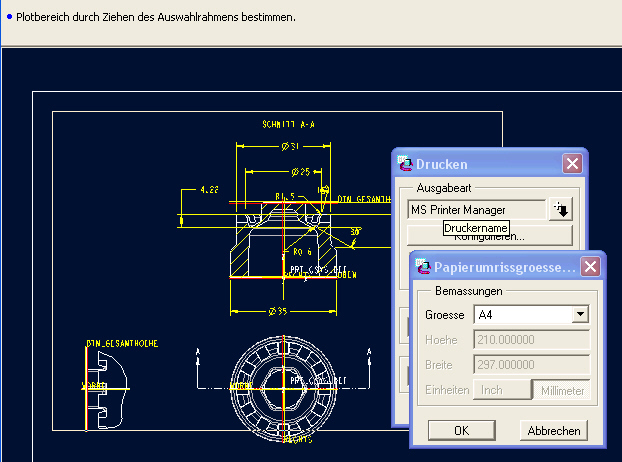Close the Papierumrissgroesse dialog
The image size is (622, 462).
click(590, 267)
